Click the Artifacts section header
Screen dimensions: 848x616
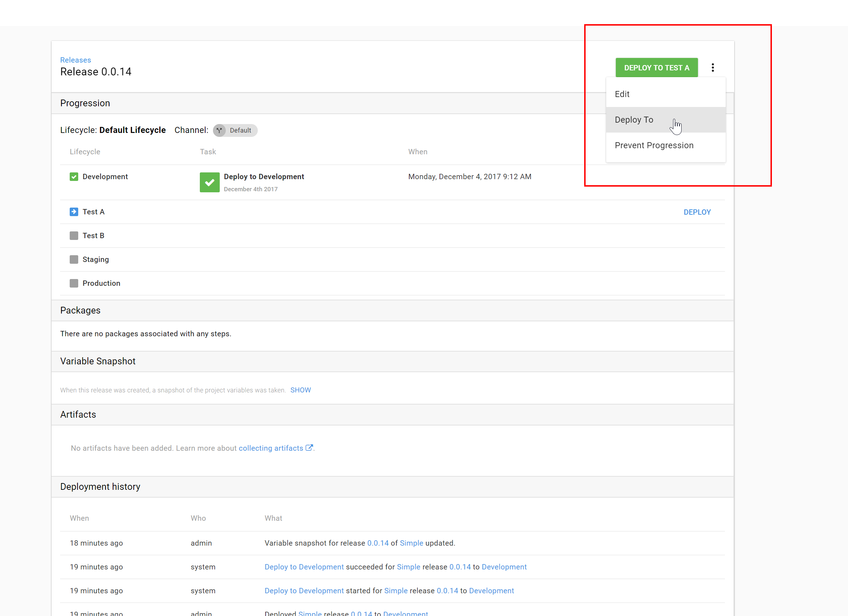[78, 415]
